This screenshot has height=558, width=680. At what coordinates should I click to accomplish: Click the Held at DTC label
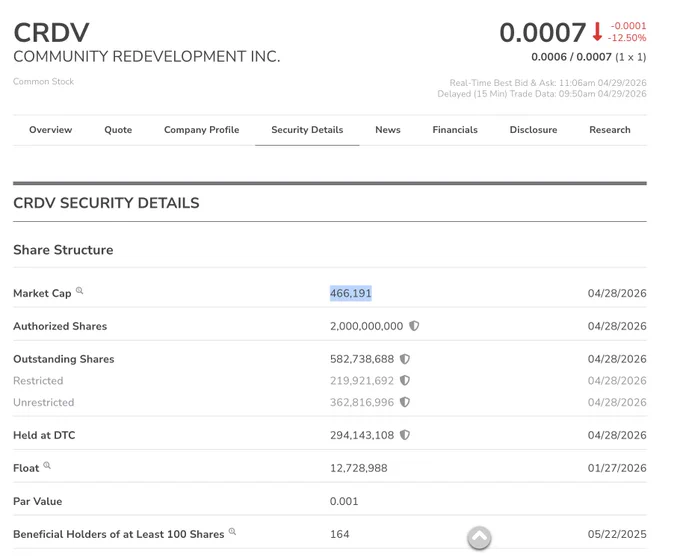click(x=44, y=435)
